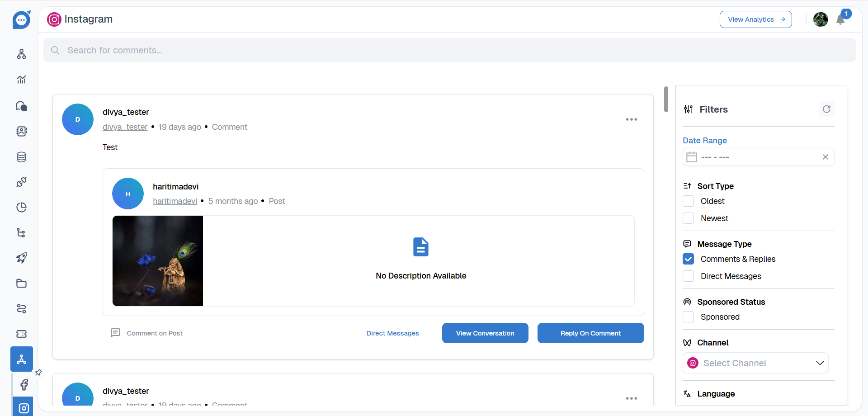Open the folder sidebar icon

(21, 284)
